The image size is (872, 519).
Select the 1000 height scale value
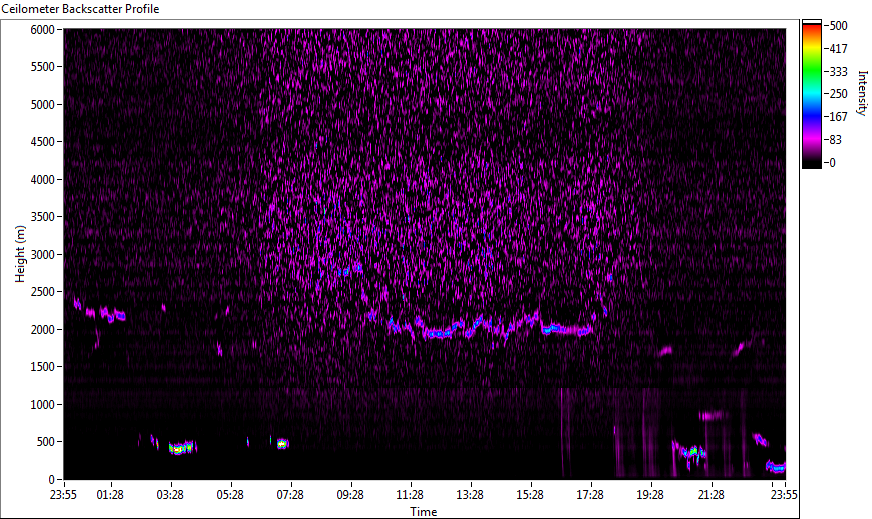[x=43, y=405]
